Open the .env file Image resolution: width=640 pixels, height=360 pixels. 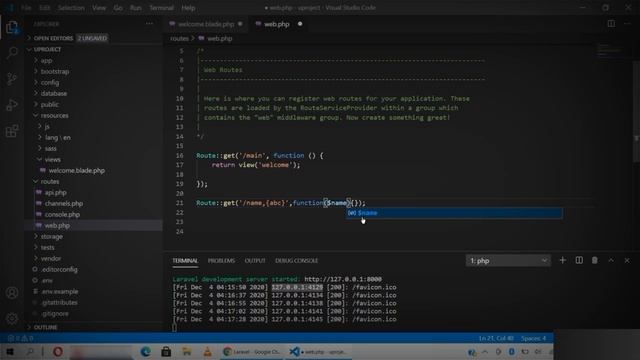47,280
